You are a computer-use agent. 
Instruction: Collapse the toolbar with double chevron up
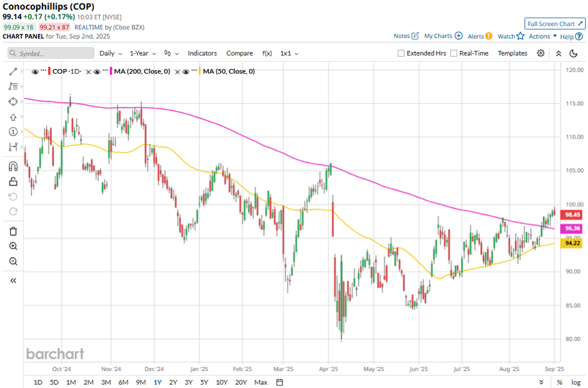coord(559,54)
